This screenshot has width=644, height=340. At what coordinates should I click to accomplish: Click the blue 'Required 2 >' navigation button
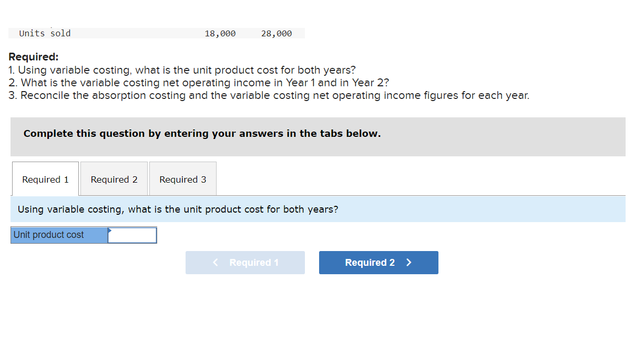point(378,262)
